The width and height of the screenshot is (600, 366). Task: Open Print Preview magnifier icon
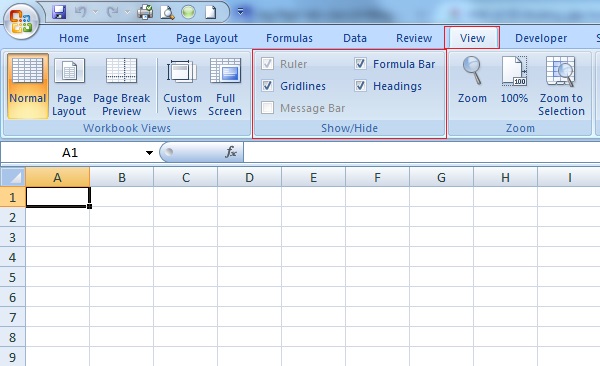click(x=167, y=12)
